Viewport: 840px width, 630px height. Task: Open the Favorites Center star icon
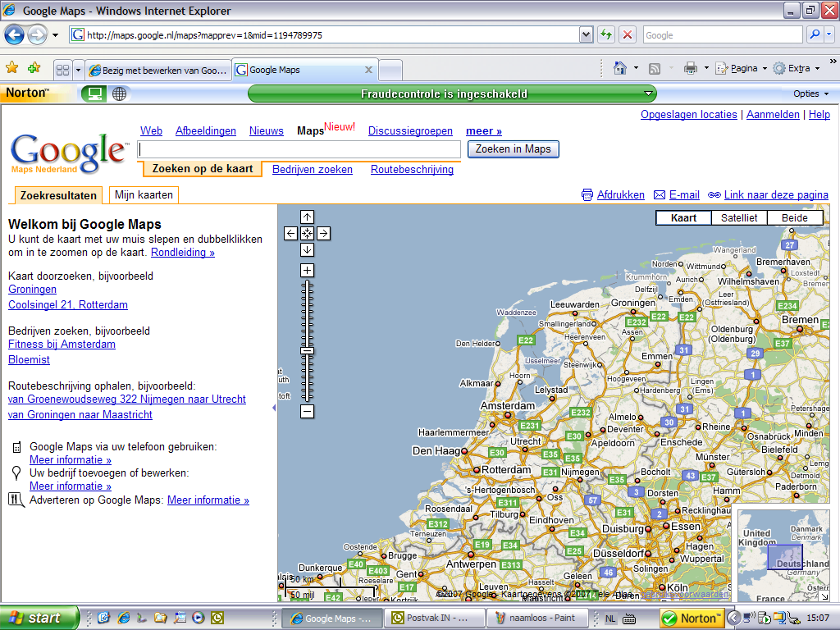11,68
